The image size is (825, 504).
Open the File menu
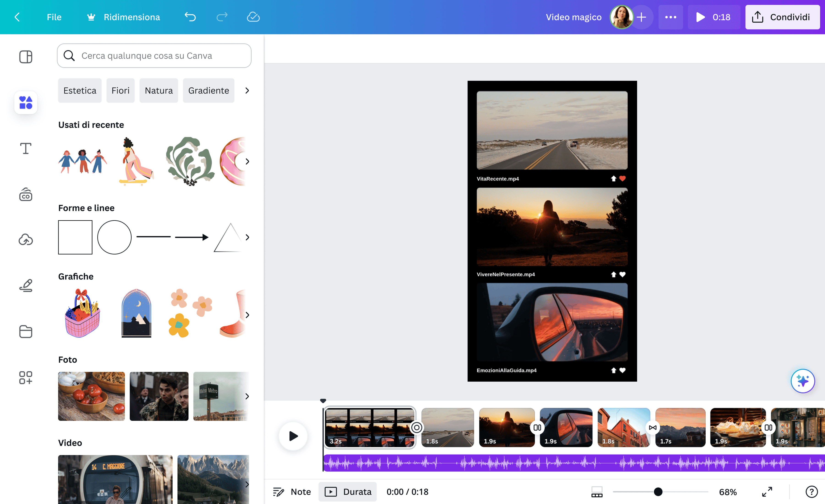54,17
